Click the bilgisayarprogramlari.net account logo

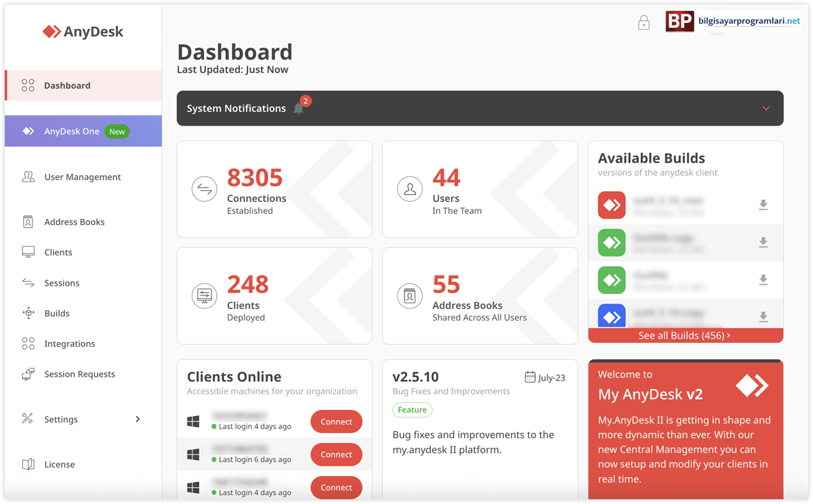pos(733,22)
